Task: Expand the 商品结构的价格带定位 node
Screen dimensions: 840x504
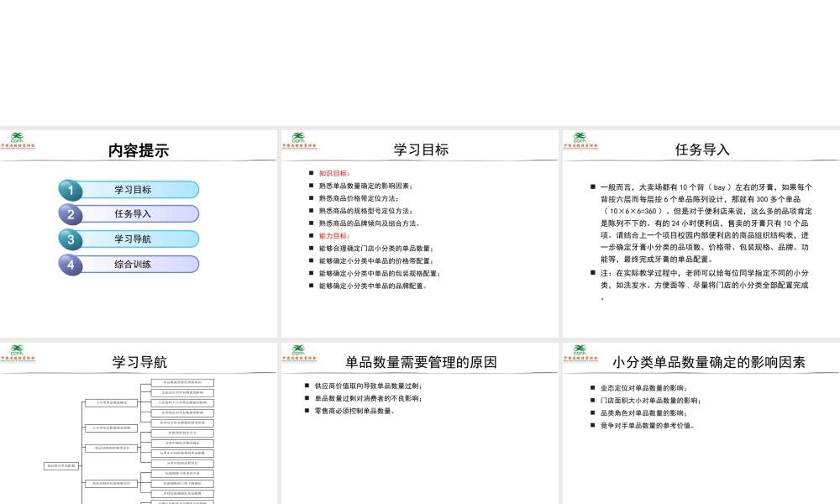Action: point(113,448)
